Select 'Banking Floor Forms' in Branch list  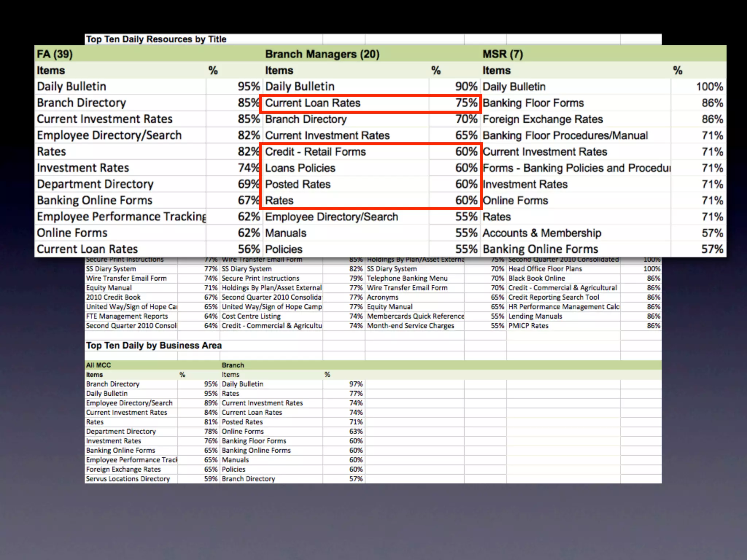254,441
